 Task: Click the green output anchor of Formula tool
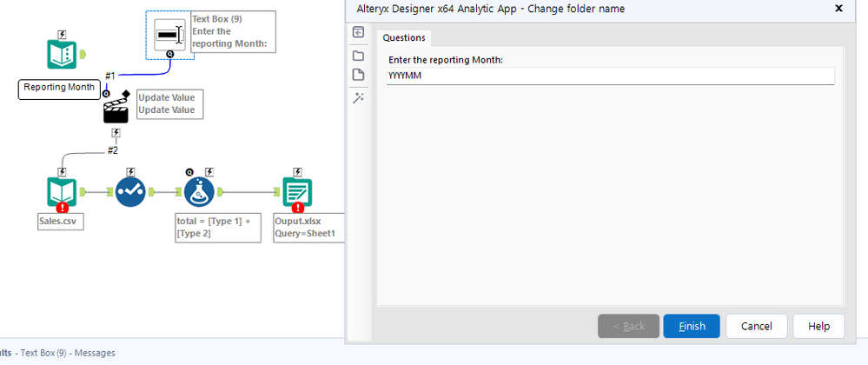(x=221, y=192)
